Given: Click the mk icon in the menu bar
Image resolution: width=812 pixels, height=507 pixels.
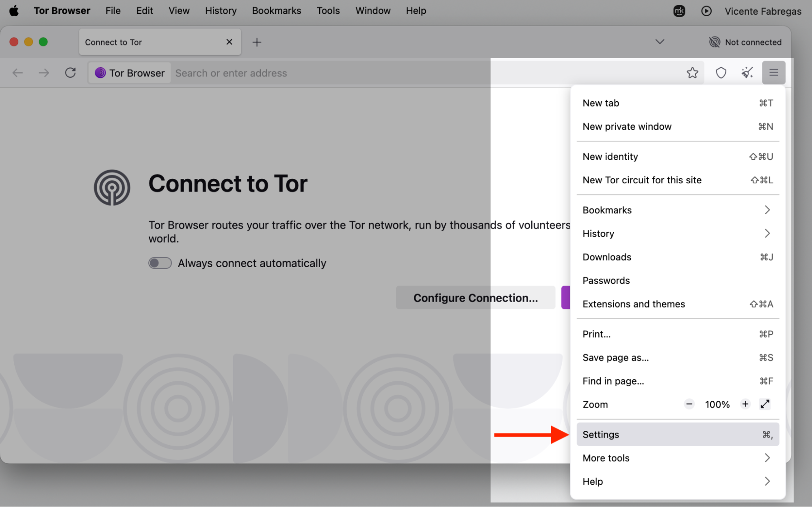Looking at the screenshot, I should pyautogui.click(x=679, y=11).
